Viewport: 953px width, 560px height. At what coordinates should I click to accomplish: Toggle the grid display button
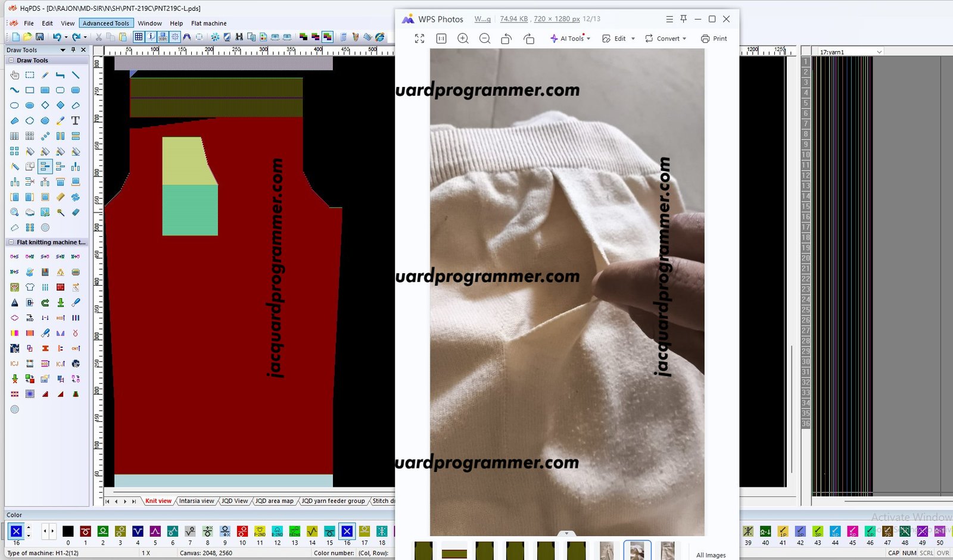coord(139,37)
